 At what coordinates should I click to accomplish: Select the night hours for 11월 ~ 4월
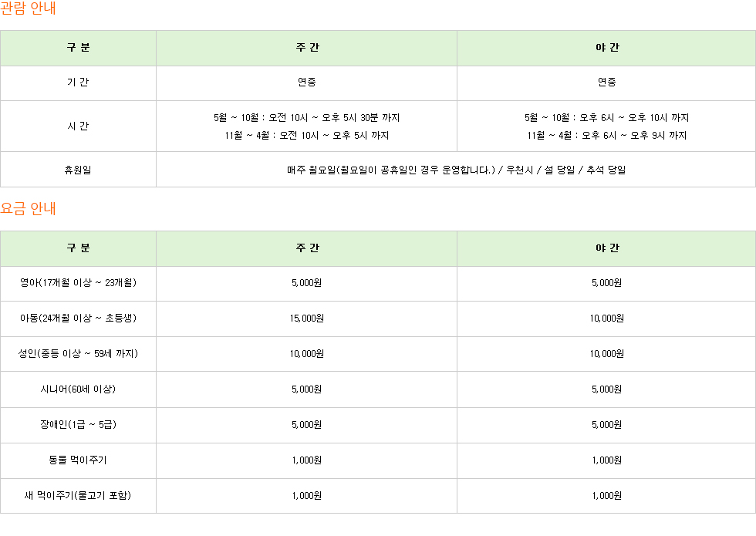606,136
